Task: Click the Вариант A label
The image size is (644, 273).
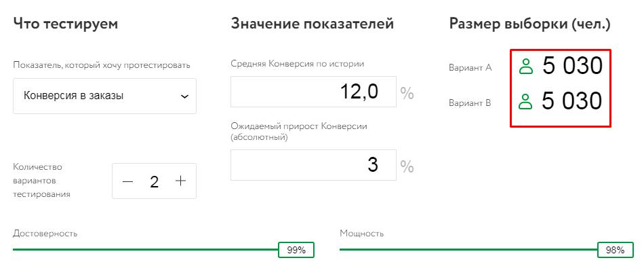Action: [470, 68]
